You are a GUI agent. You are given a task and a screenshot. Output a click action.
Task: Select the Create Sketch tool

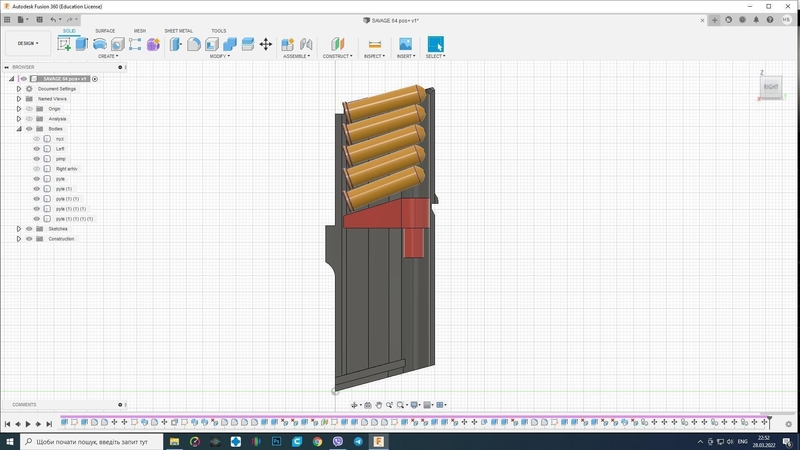point(65,44)
